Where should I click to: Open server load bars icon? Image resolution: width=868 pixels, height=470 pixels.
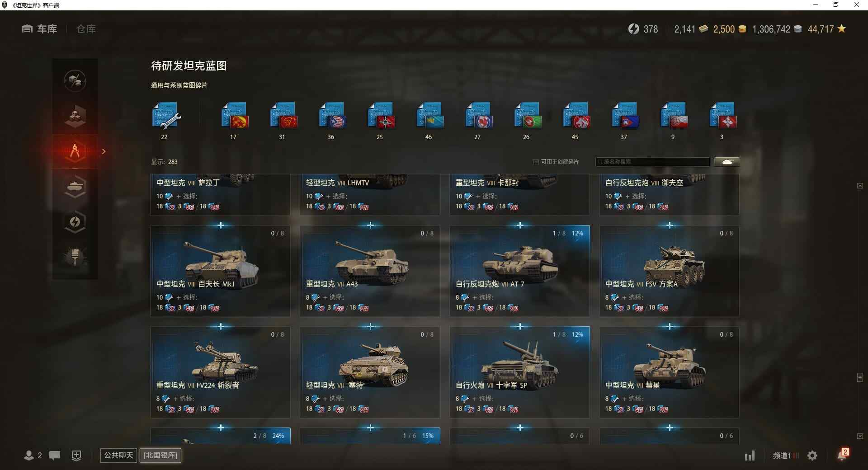tap(750, 456)
